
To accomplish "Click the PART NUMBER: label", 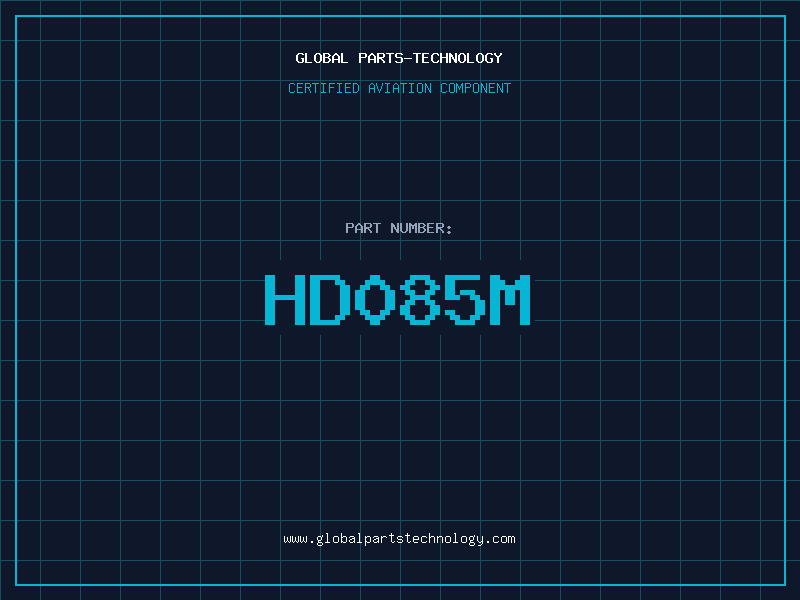I will 398,228.
